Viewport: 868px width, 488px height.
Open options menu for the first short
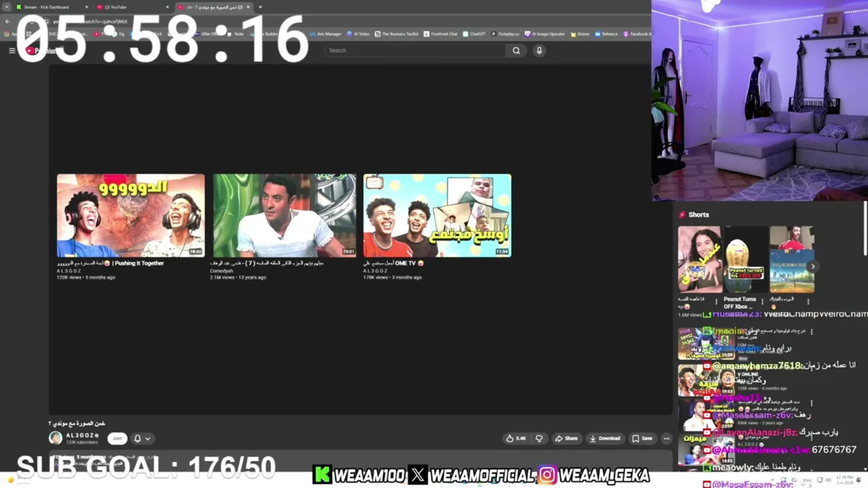click(716, 302)
